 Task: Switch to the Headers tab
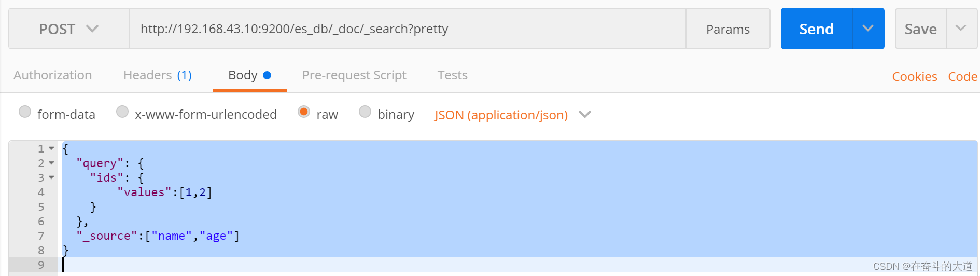pos(157,75)
